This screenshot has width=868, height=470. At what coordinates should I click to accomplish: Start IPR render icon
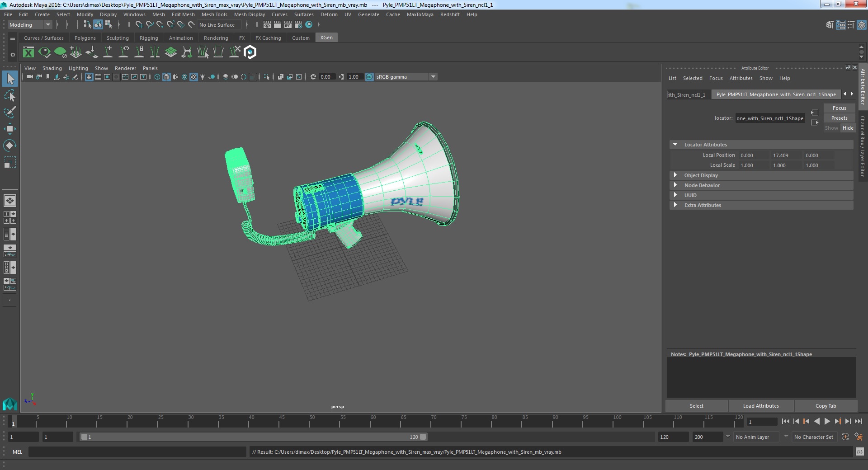[x=288, y=25]
